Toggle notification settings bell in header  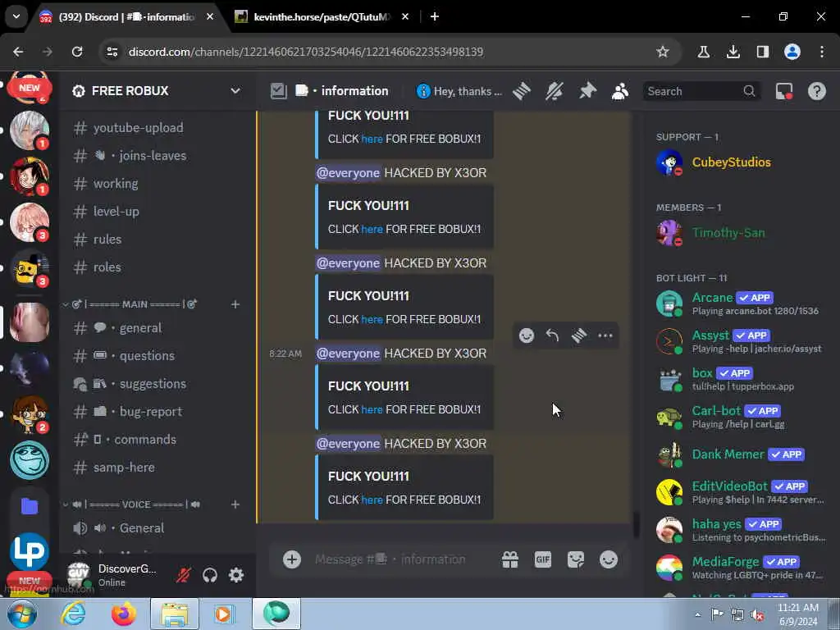pos(555,91)
